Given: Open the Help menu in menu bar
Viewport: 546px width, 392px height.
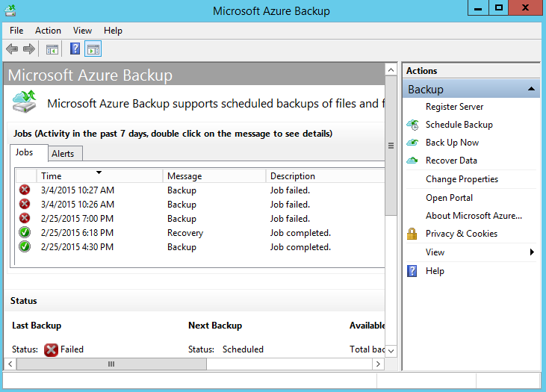Looking at the screenshot, I should (113, 31).
